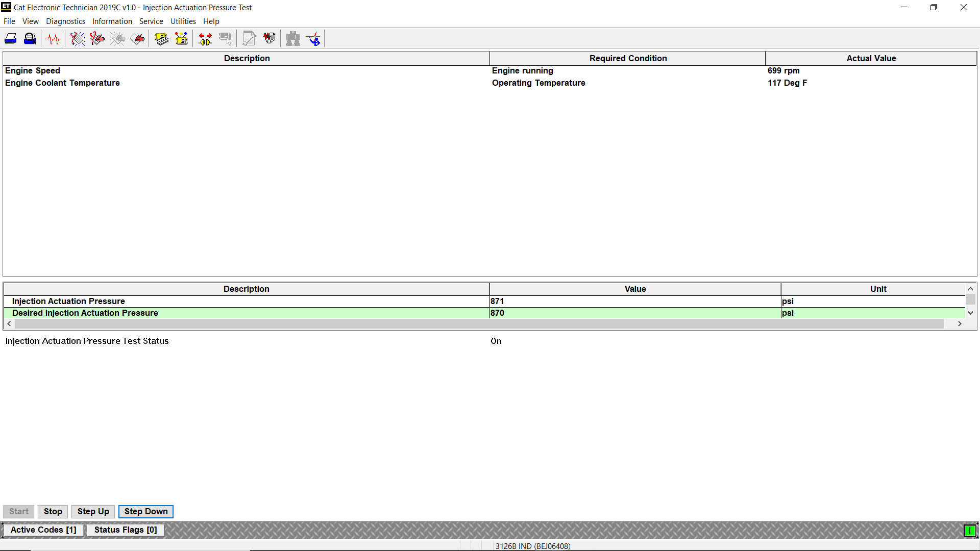
Task: Click the disabled Start button
Action: pyautogui.click(x=19, y=512)
